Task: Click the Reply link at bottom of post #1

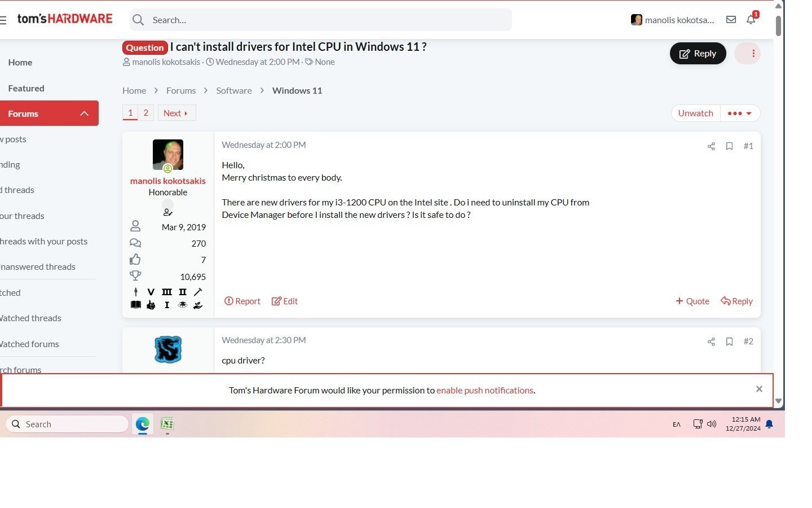Action: (736, 301)
